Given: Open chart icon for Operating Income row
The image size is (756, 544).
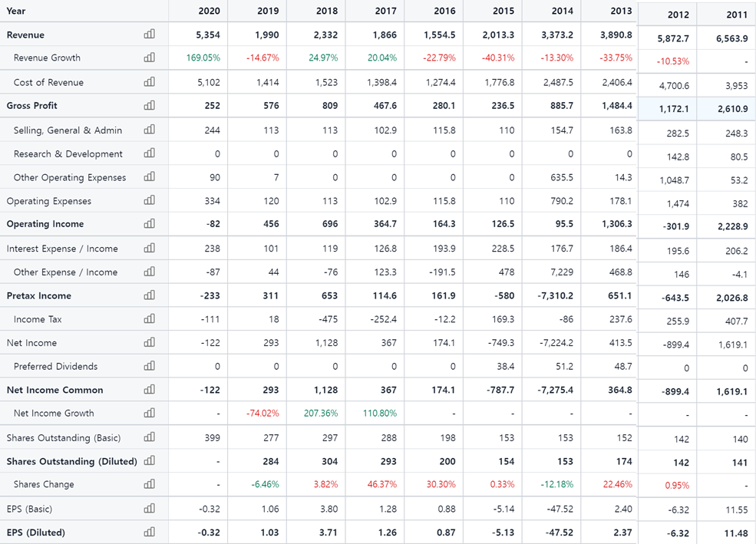Looking at the screenshot, I should coord(150,223).
